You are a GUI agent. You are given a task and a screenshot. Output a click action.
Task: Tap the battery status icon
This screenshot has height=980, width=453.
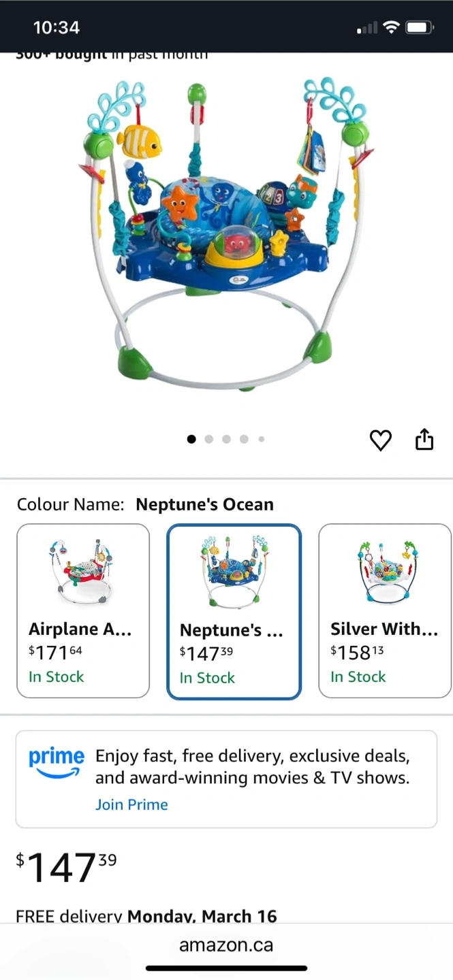click(x=420, y=27)
